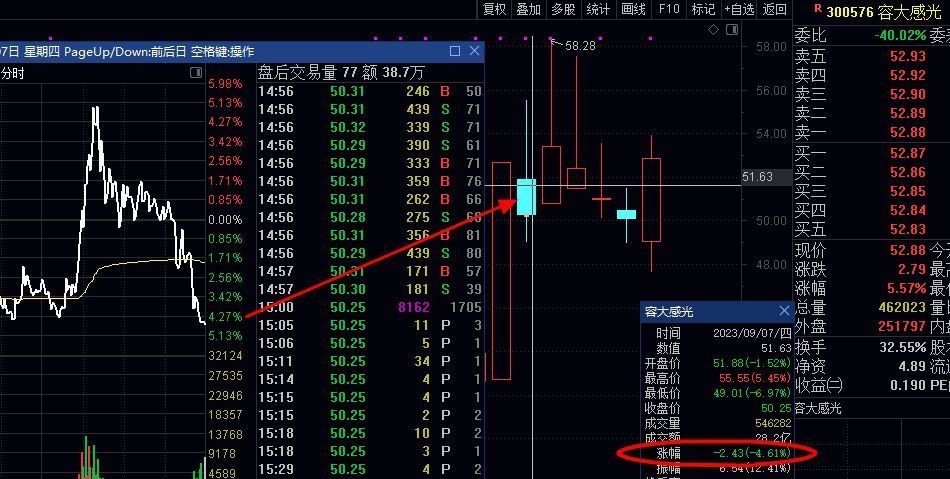Toggle the 分时 panel corner icon
This screenshot has height=479, width=950.
click(195, 73)
